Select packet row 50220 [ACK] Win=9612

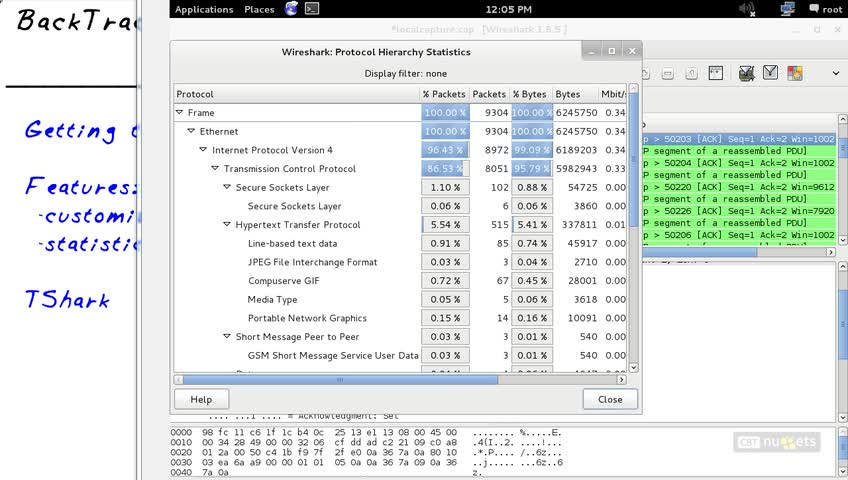739,187
